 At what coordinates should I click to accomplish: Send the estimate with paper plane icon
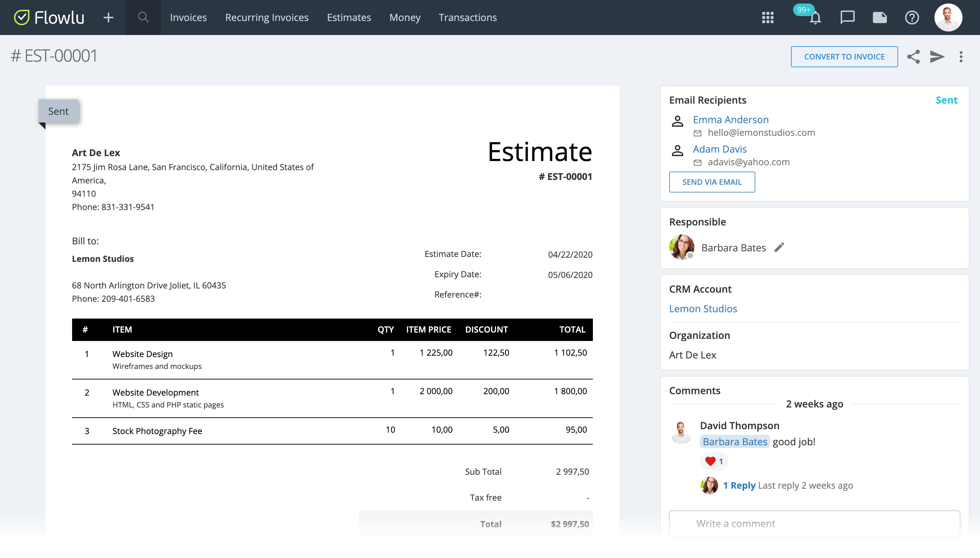[x=937, y=57]
